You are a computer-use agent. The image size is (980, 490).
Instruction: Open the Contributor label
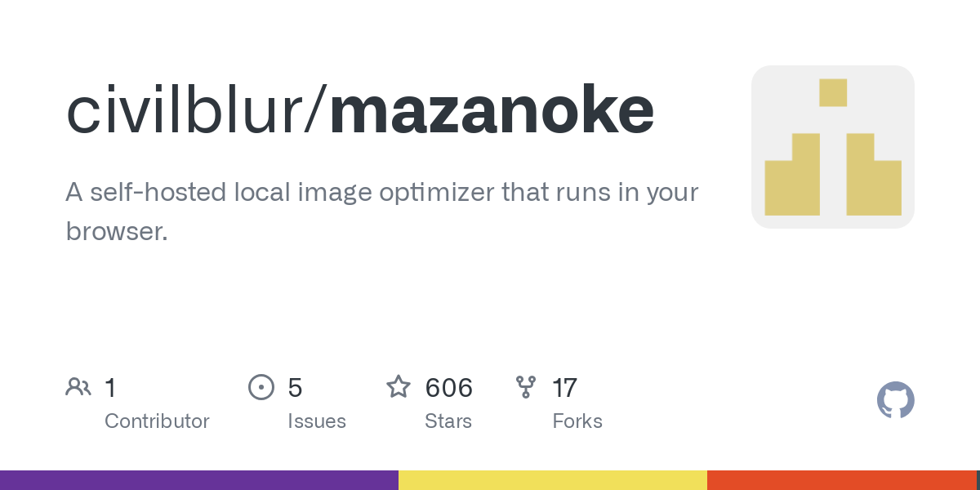point(157,421)
